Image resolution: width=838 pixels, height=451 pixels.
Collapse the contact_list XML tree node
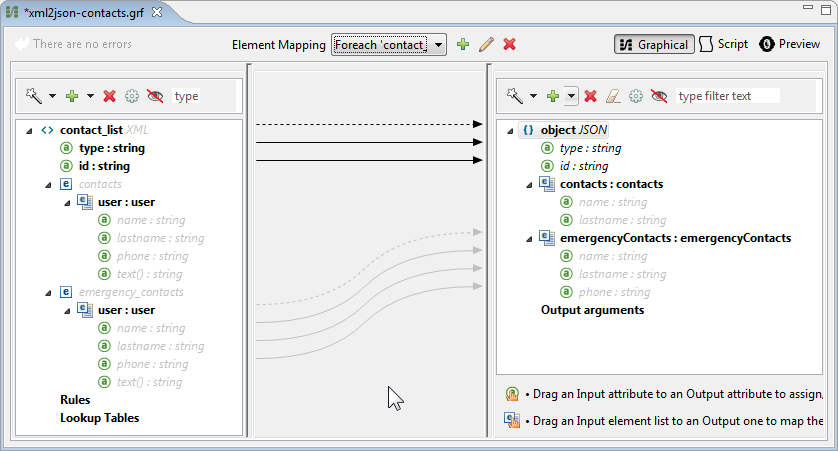(29, 130)
